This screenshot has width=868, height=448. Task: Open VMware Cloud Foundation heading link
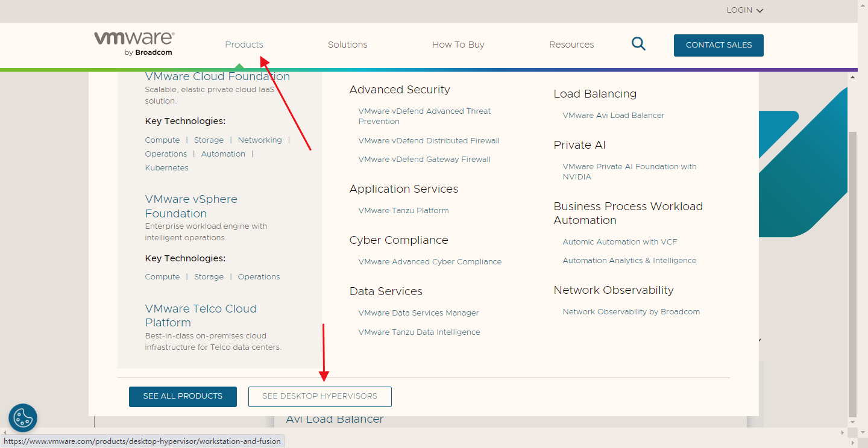click(218, 76)
